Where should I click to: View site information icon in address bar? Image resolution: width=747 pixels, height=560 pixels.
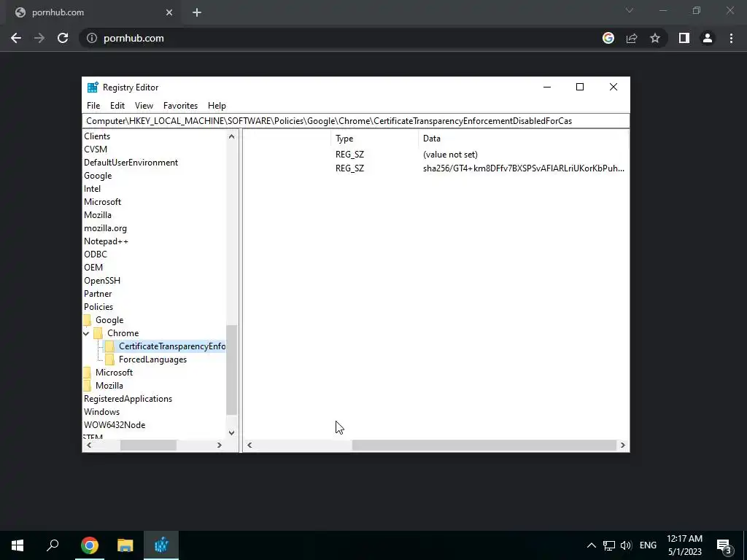point(91,38)
